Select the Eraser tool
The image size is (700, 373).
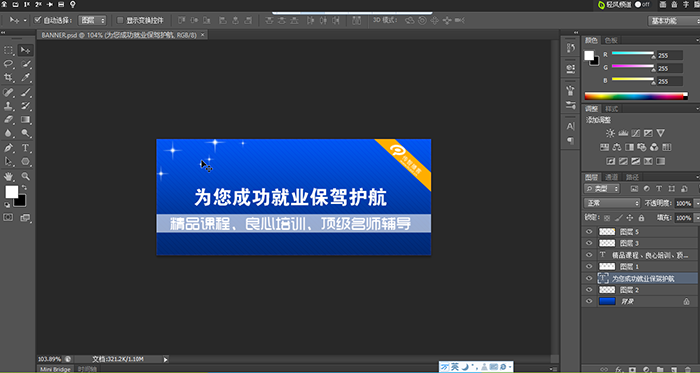[x=8, y=119]
